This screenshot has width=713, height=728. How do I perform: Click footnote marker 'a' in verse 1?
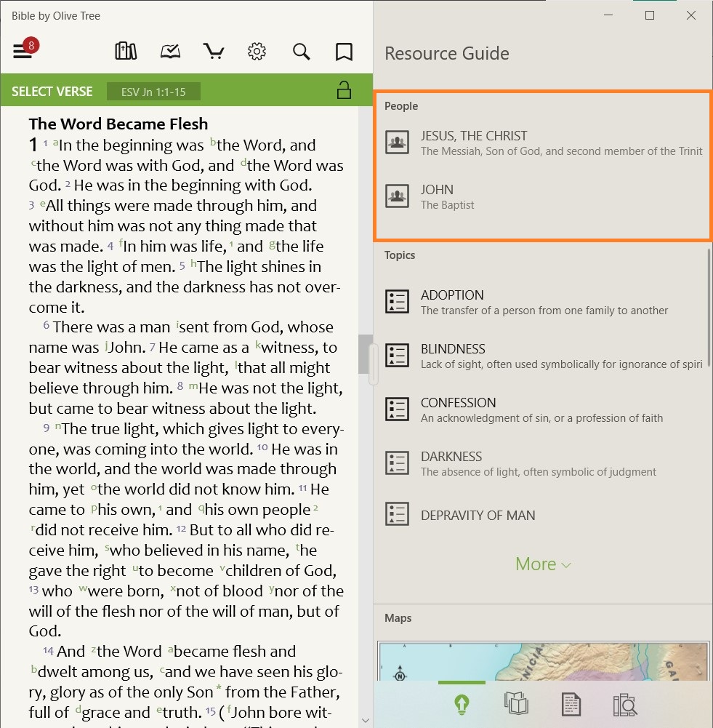[x=55, y=142]
